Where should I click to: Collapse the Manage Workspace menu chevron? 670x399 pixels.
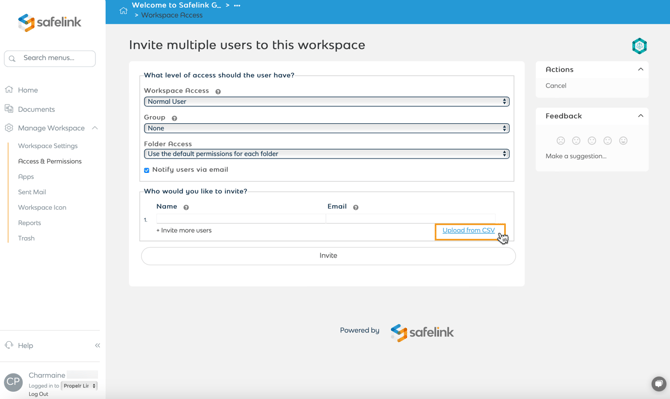click(x=95, y=128)
